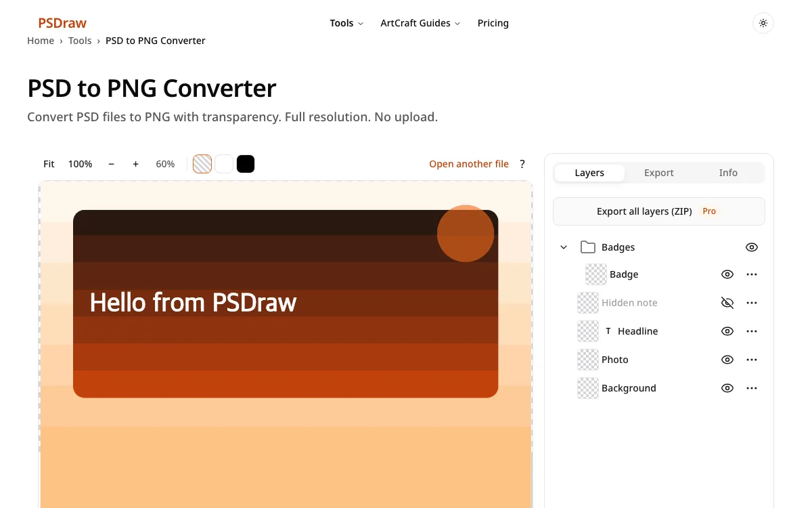
Task: Select the Photo layer name
Action: click(615, 360)
